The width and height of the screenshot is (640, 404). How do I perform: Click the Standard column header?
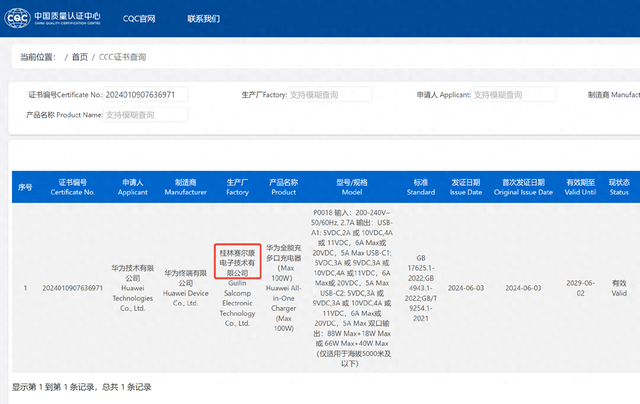pyautogui.click(x=421, y=187)
